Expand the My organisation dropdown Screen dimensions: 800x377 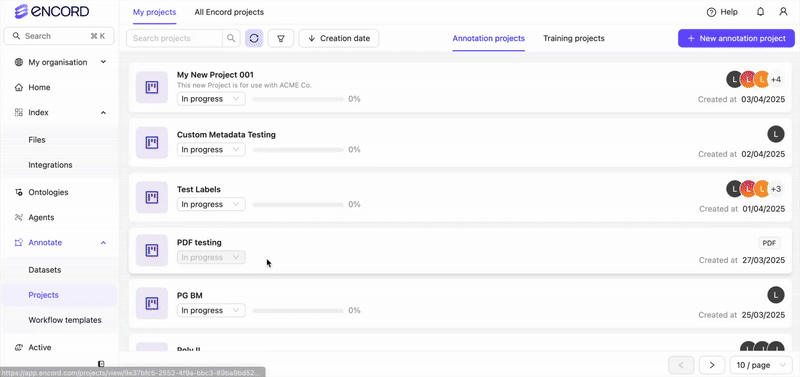pyautogui.click(x=103, y=62)
